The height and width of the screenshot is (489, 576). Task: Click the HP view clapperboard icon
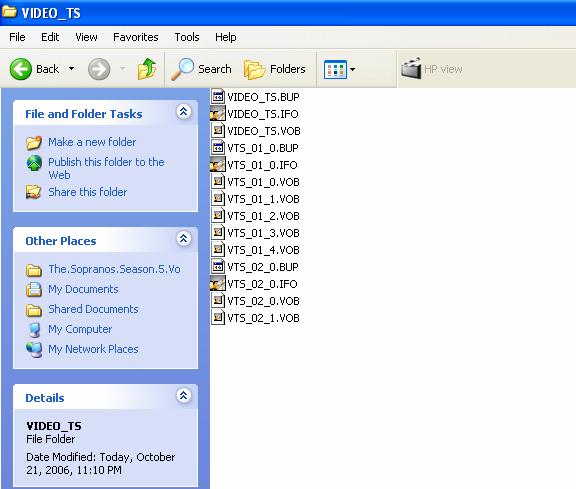(x=411, y=68)
